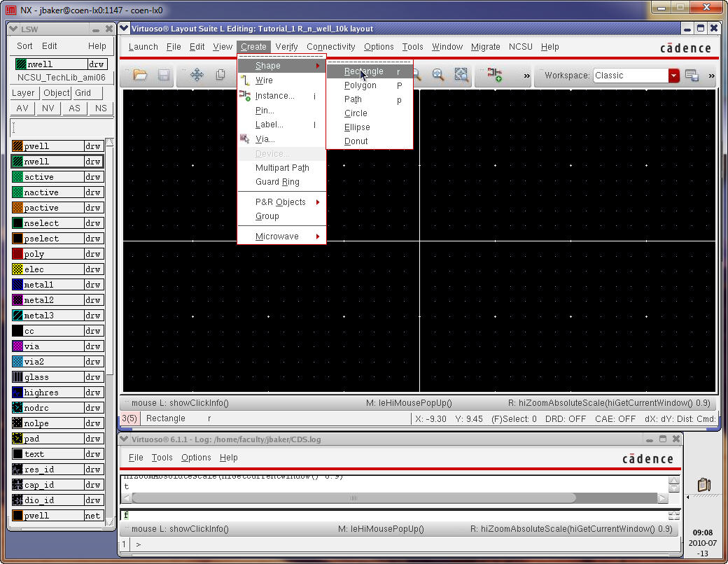Click the Create Instance toolbar icon

coord(495,75)
